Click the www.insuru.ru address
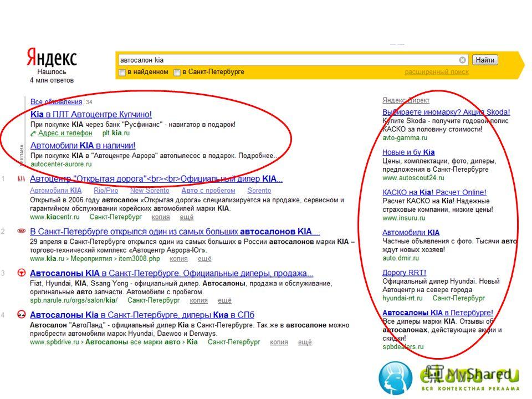The width and height of the screenshot is (532, 399). (x=404, y=218)
